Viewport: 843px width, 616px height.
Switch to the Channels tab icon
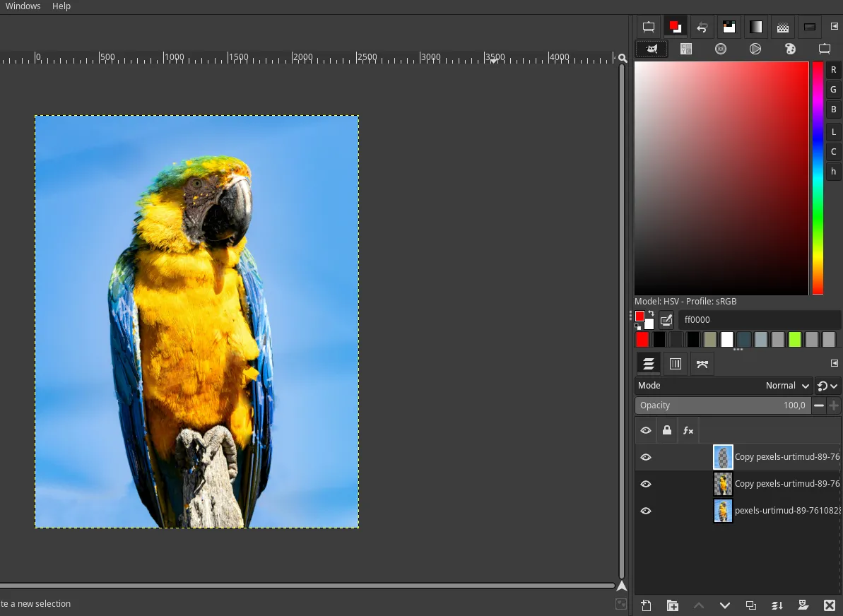pyautogui.click(x=676, y=364)
